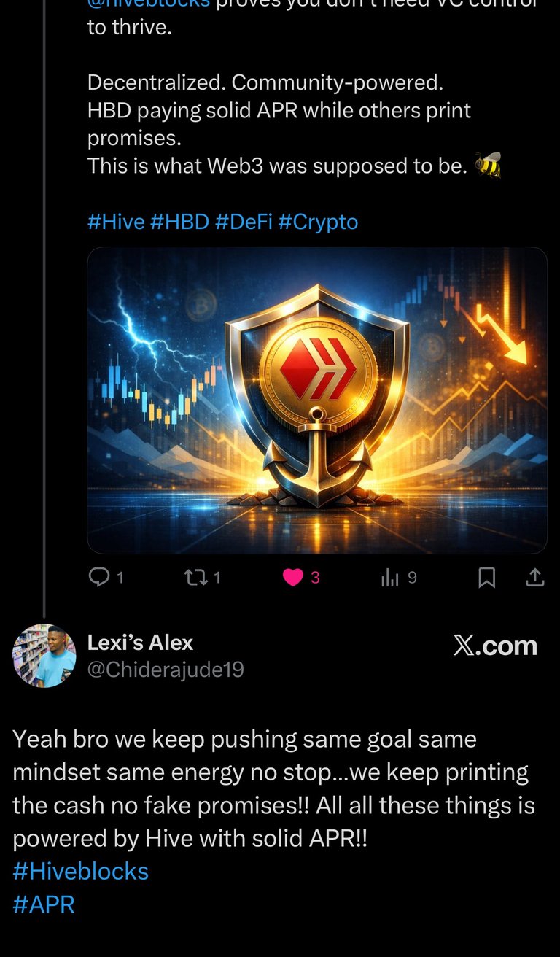Open the @Chiderajude19 handle
The image size is (560, 957).
pyautogui.click(x=166, y=670)
